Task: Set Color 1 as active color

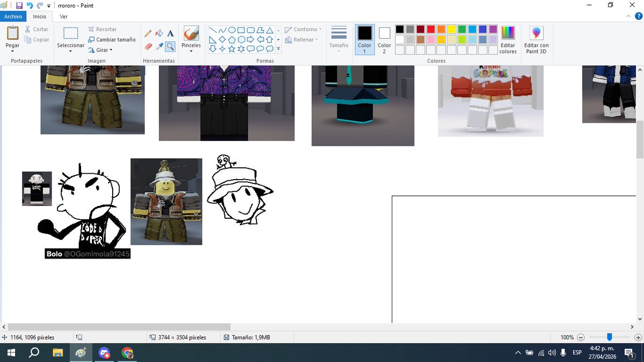Action: click(x=364, y=39)
